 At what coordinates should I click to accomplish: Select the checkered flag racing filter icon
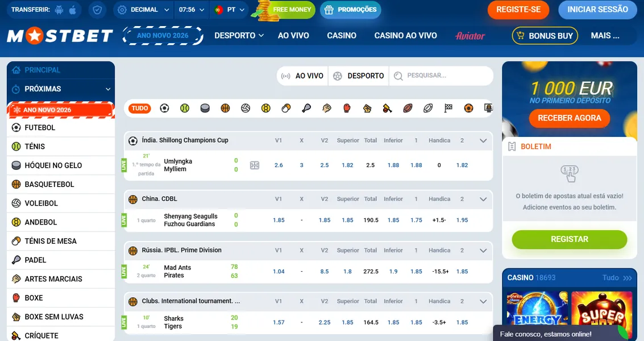click(x=448, y=108)
